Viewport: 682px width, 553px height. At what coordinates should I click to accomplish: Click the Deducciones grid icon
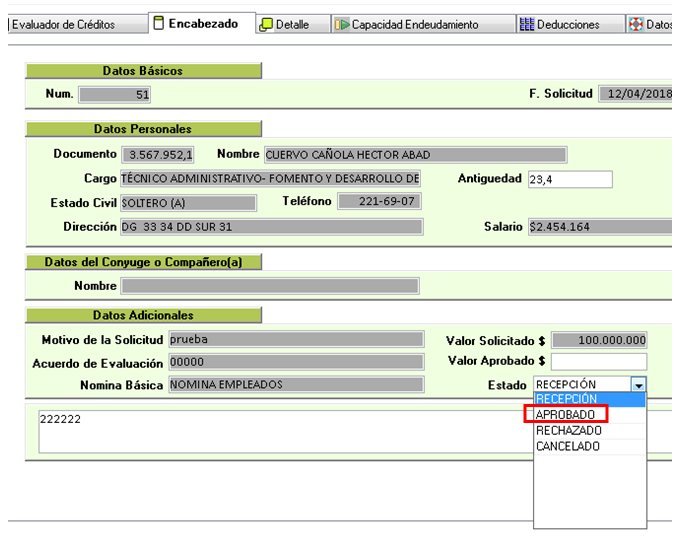tap(526, 24)
